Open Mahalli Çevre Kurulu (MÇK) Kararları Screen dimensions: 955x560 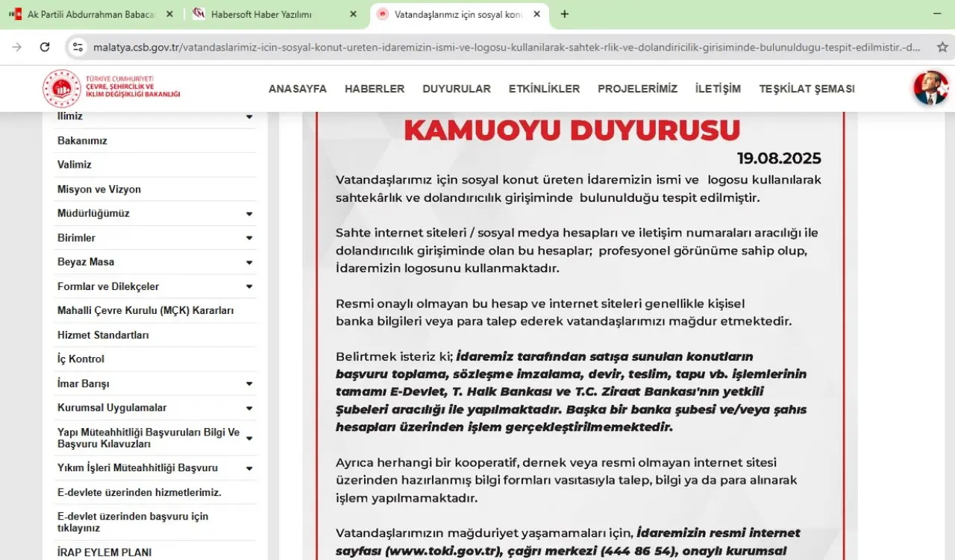[x=145, y=311]
